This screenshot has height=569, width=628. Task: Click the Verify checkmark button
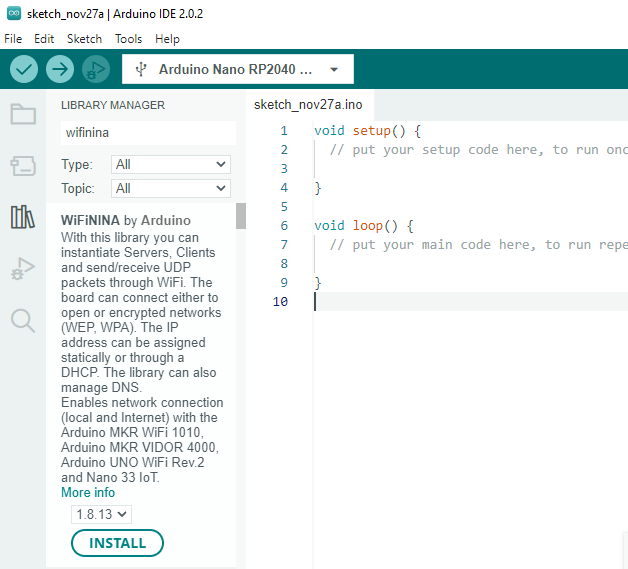pos(24,69)
